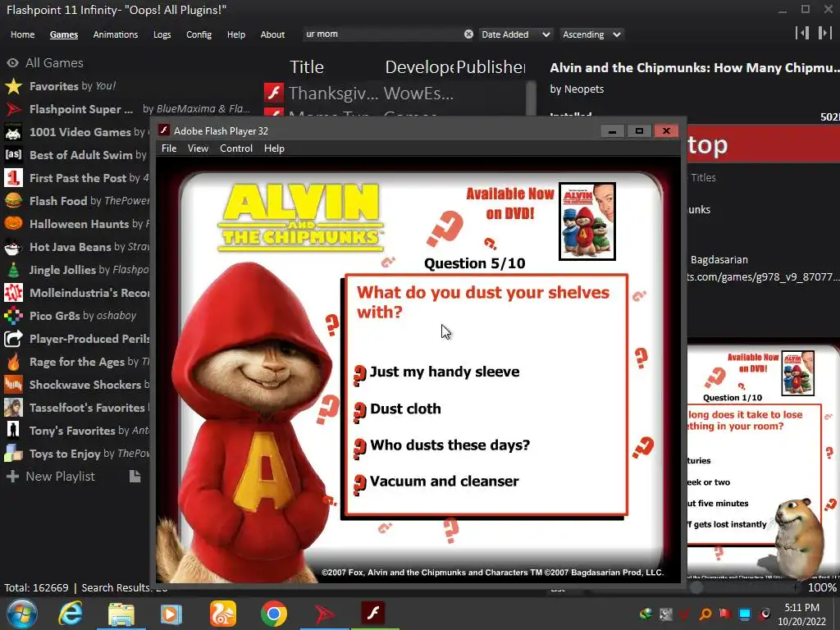Open Tony's Favorites playlist icon
Image resolution: width=840 pixels, height=630 pixels.
point(13,431)
